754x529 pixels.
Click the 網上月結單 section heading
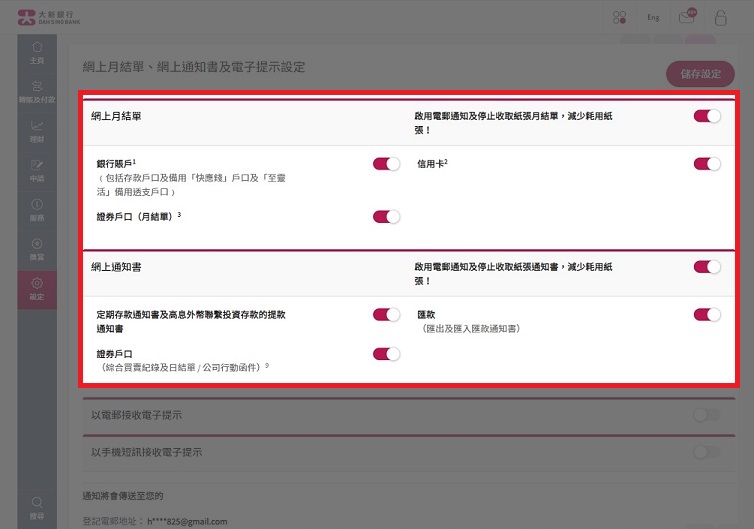pyautogui.click(x=116, y=116)
